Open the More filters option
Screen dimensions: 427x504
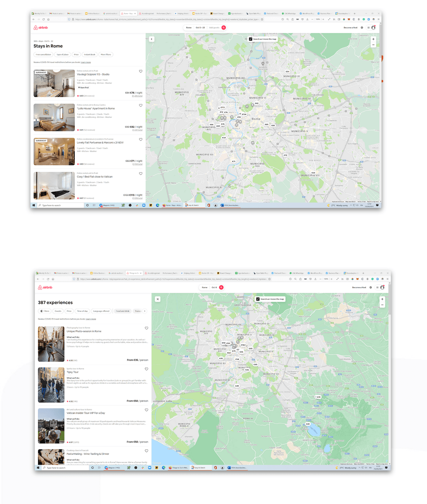pos(106,55)
